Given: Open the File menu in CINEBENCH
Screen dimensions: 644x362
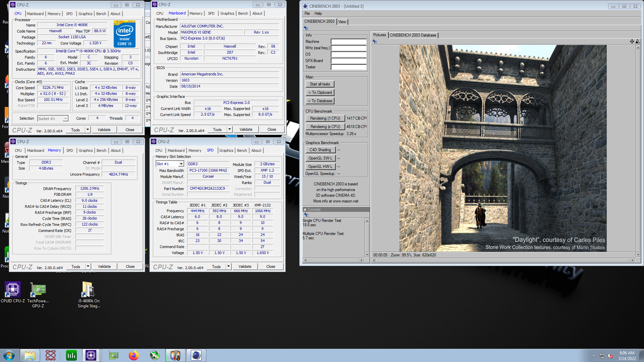Looking at the screenshot, I should [307, 13].
